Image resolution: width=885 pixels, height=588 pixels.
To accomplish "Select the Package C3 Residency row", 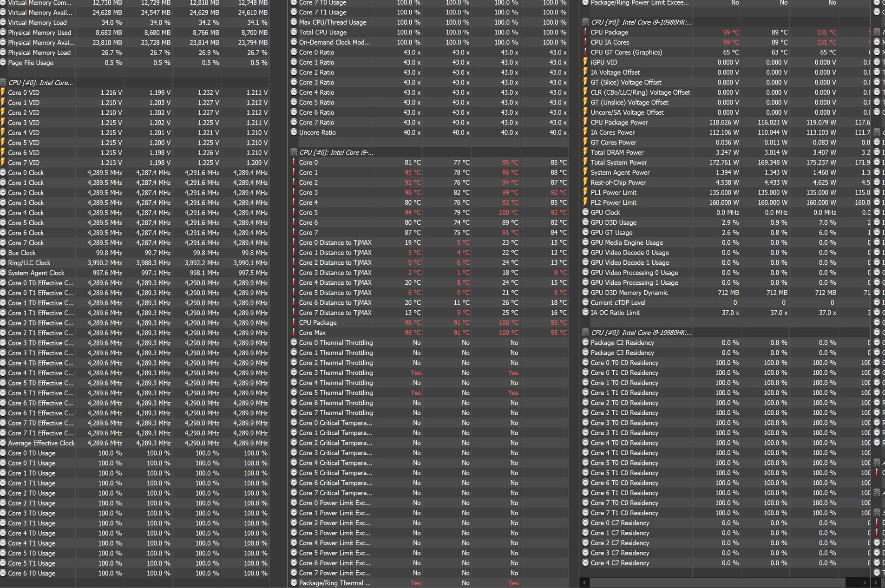I will click(x=725, y=353).
